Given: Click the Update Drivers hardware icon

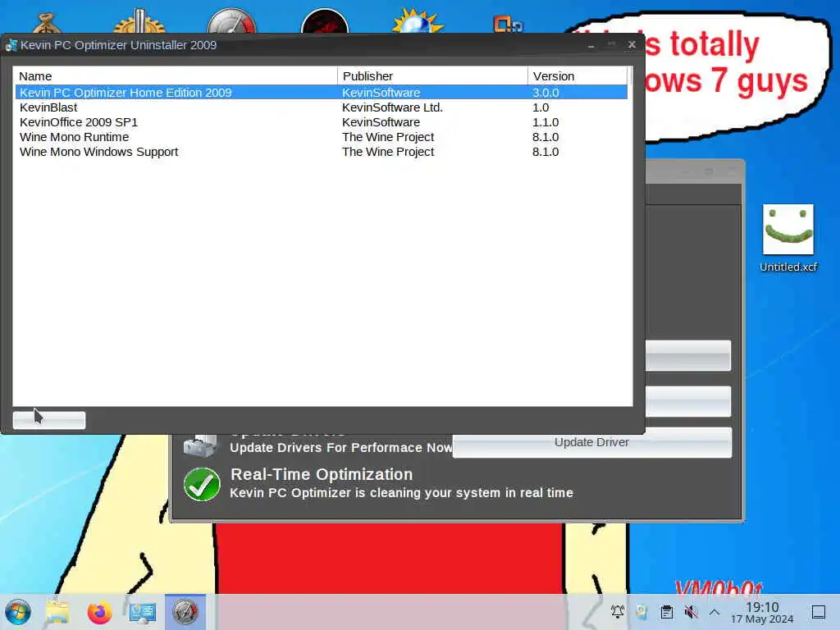Looking at the screenshot, I should point(200,445).
